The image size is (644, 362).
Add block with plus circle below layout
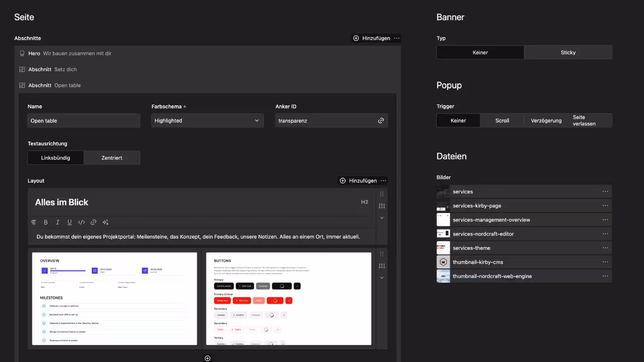(x=207, y=358)
